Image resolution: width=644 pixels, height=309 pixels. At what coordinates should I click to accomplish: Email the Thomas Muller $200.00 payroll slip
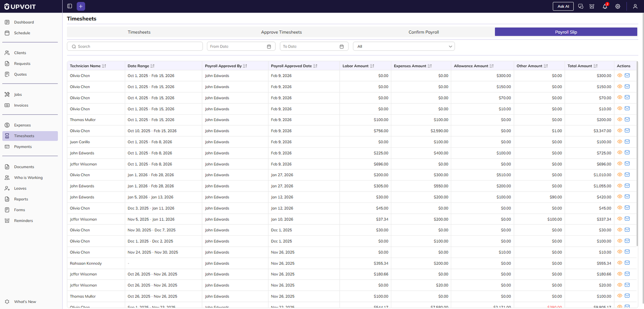(627, 119)
